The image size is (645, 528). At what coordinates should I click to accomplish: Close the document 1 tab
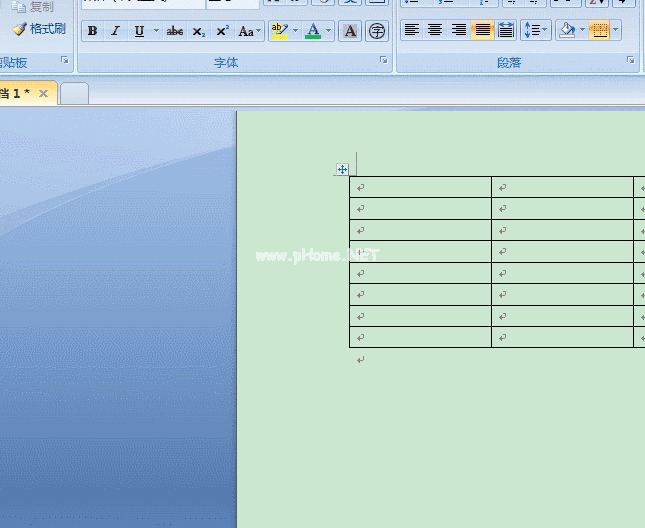43,93
